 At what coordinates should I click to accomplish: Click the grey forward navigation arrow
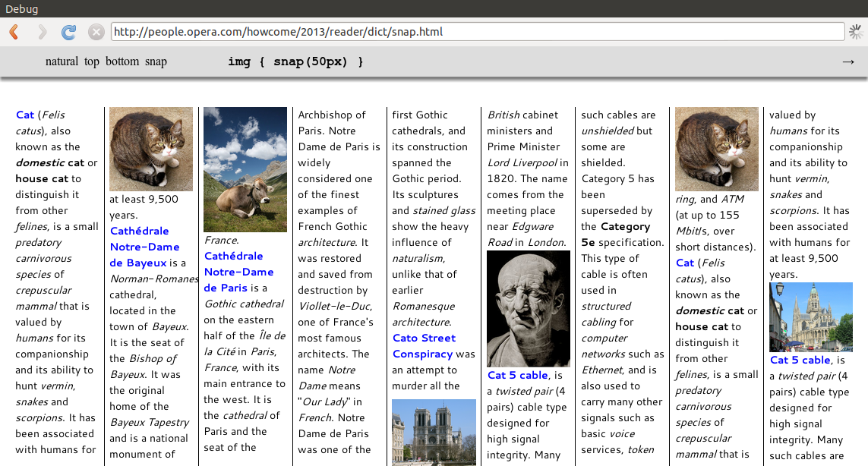coord(42,32)
